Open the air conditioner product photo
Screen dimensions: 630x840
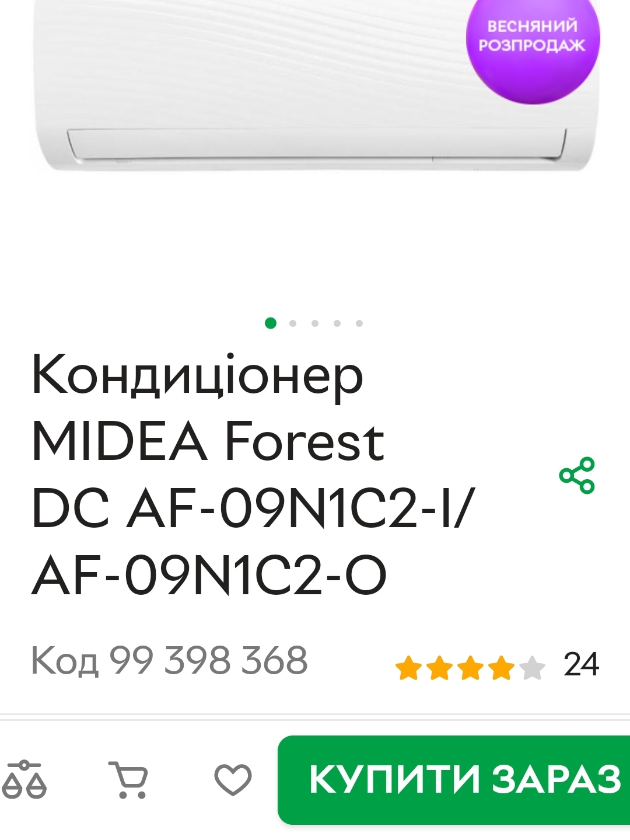pyautogui.click(x=315, y=88)
